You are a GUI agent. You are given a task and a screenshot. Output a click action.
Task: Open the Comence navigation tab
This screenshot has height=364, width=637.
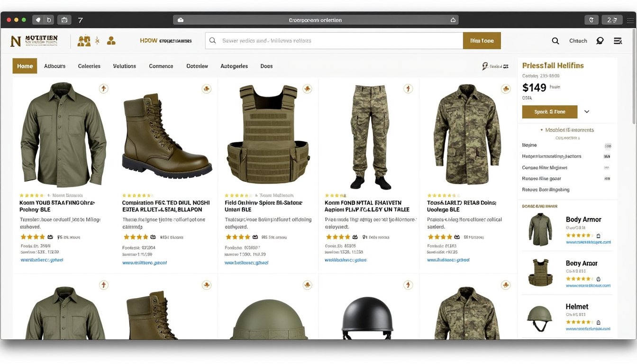[161, 66]
